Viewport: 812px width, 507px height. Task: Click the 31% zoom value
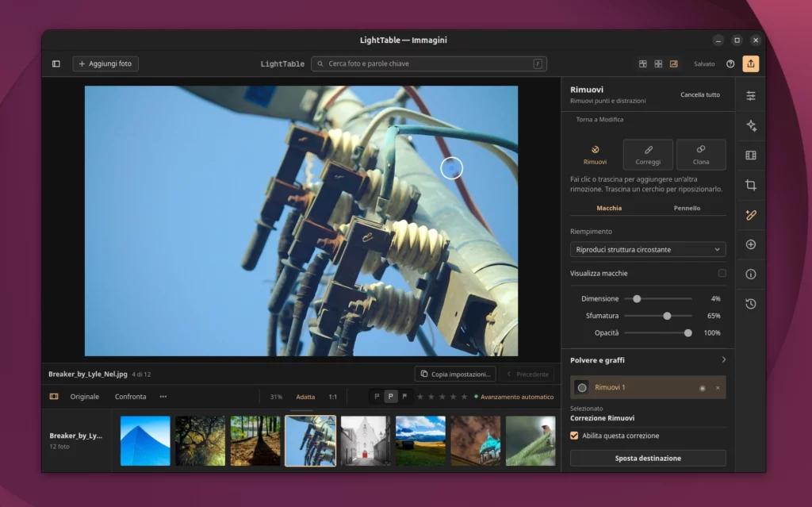pyautogui.click(x=276, y=397)
